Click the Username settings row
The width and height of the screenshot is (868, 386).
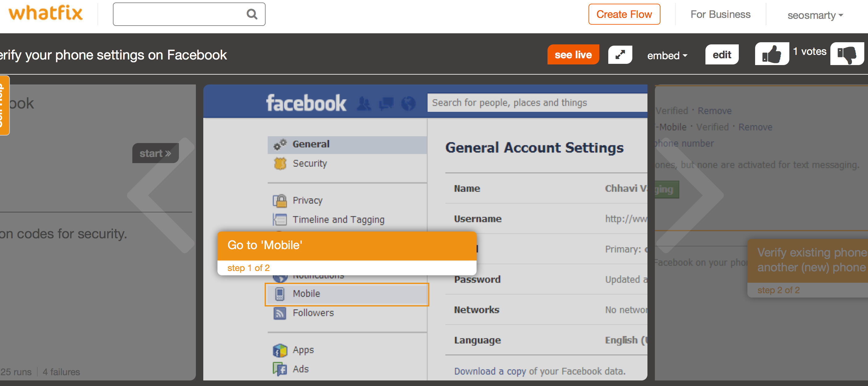tap(546, 219)
